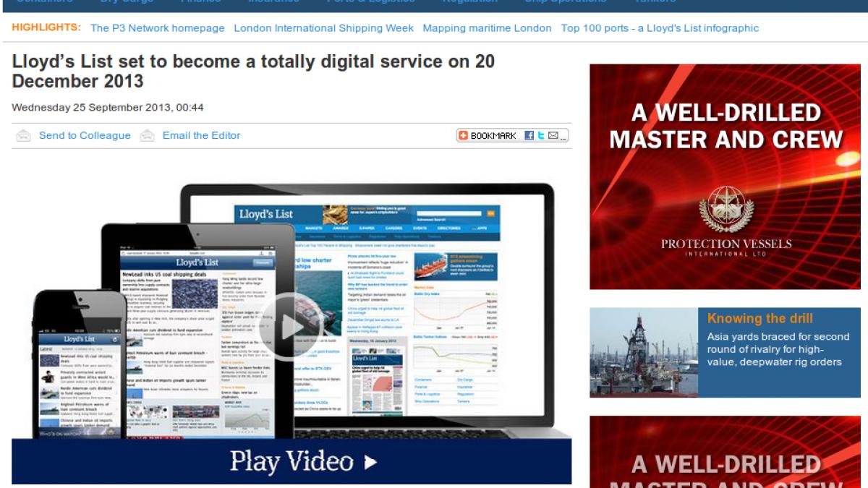The height and width of the screenshot is (488, 868).
Task: Click the tablet image in video preview
Action: [198, 331]
